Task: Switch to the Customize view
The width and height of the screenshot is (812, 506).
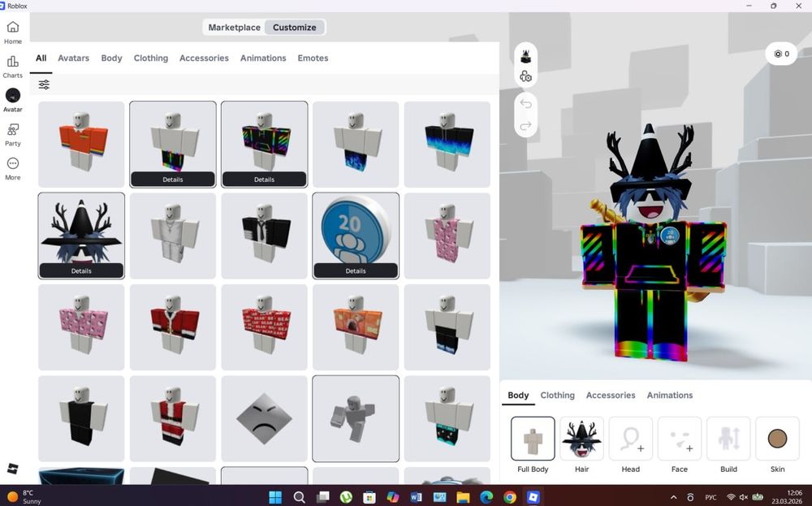Action: (294, 28)
